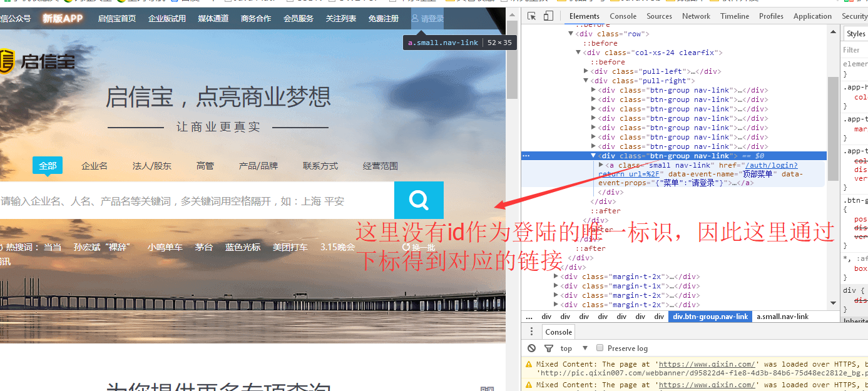This screenshot has height=391, width=868.
Task: Open the Application tab
Action: pos(813,16)
